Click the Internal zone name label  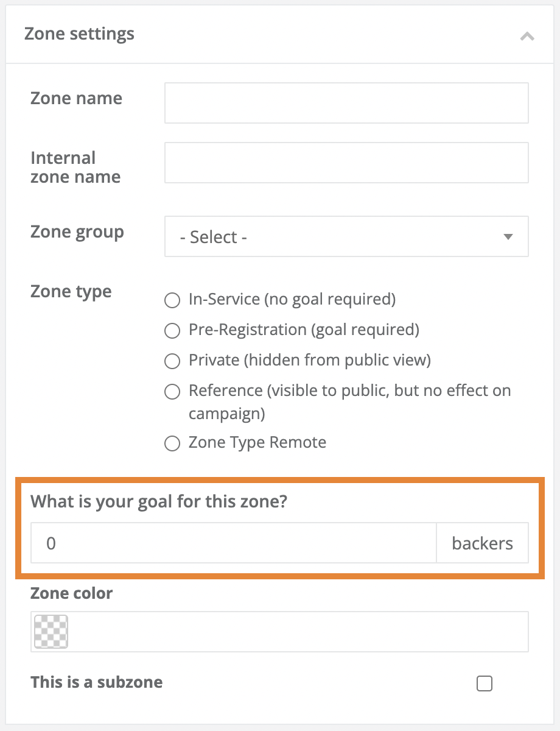click(75, 168)
